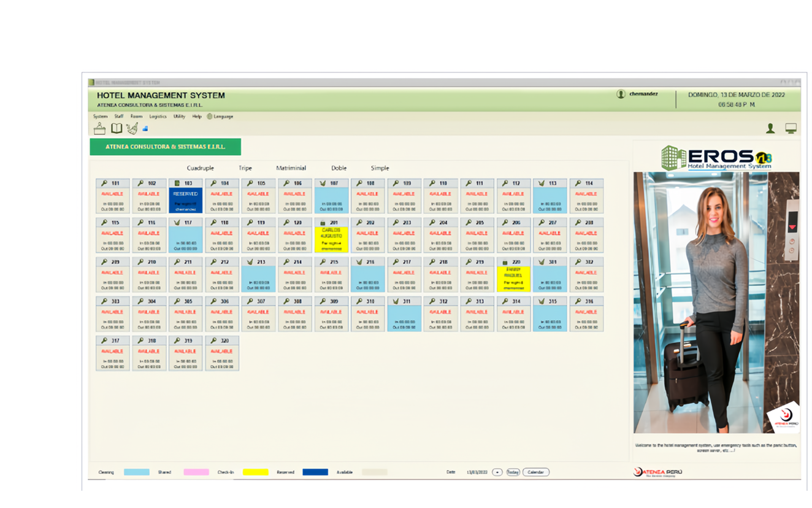This screenshot has width=812, height=508.
Task: Open the open-book toolbar icon
Action: pos(117,128)
